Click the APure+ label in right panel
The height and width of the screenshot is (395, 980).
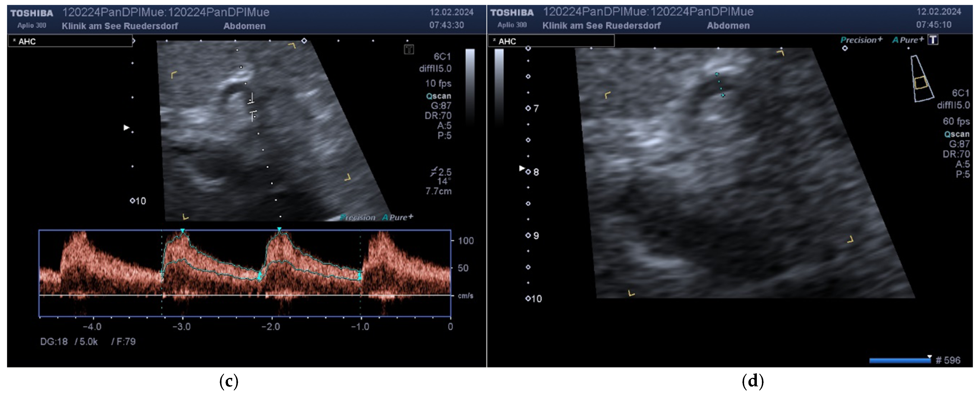pos(908,40)
